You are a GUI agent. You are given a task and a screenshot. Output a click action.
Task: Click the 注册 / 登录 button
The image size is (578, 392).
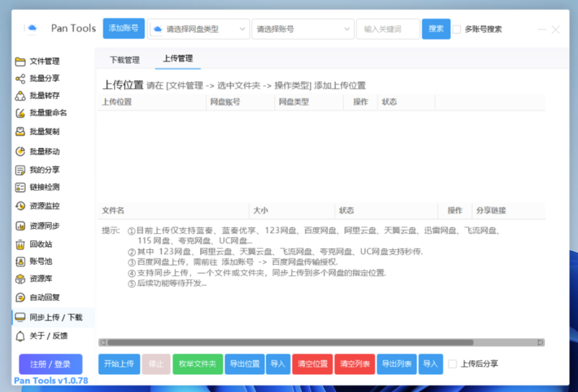point(51,364)
